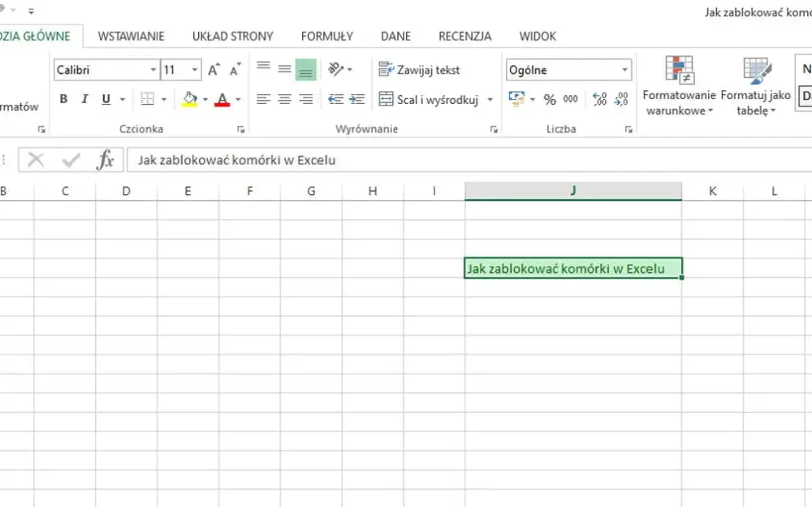Switch to RECENZJA tab

[x=465, y=37]
